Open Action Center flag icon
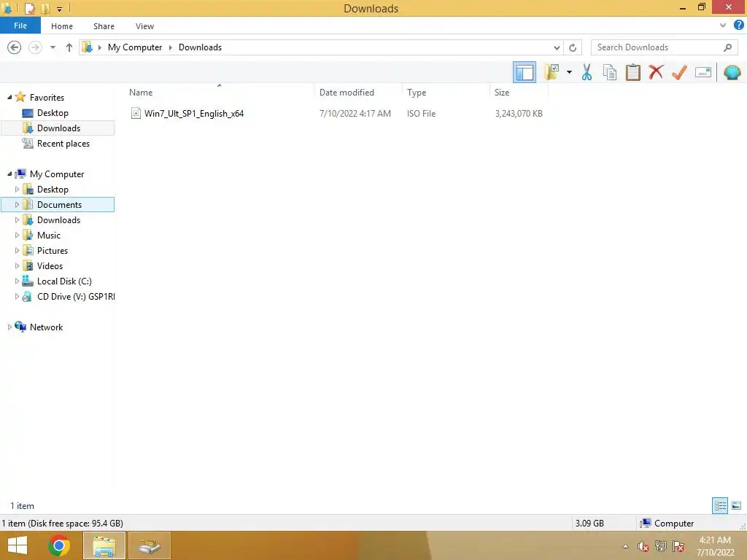 pyautogui.click(x=678, y=546)
